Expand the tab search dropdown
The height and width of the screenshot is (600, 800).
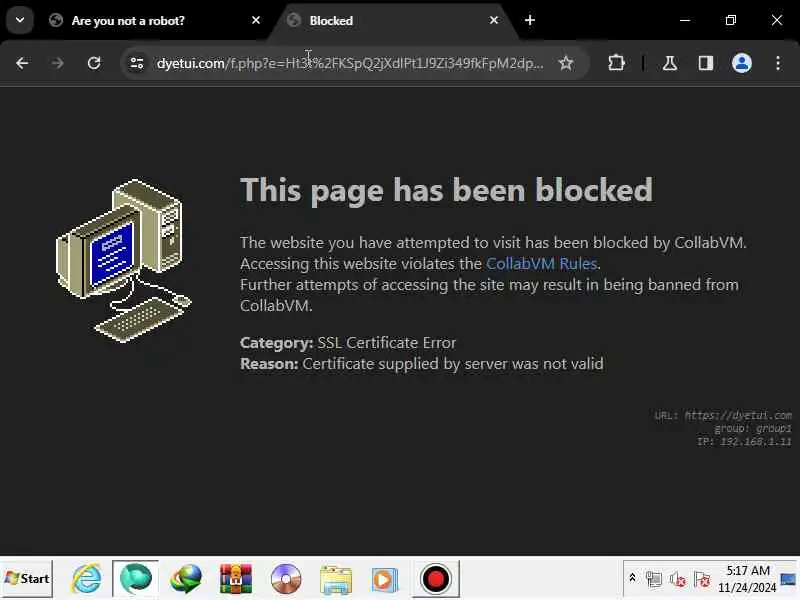20,20
